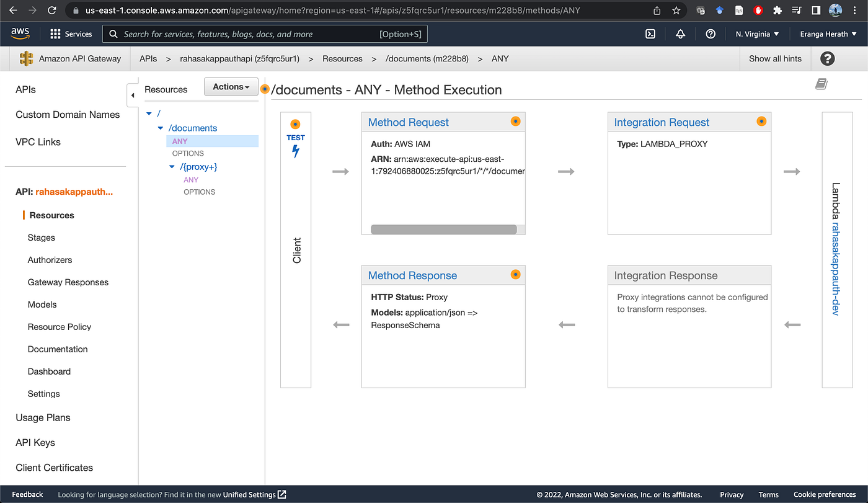Open APIs in the left navigation
The height and width of the screenshot is (503, 868).
[x=25, y=89]
